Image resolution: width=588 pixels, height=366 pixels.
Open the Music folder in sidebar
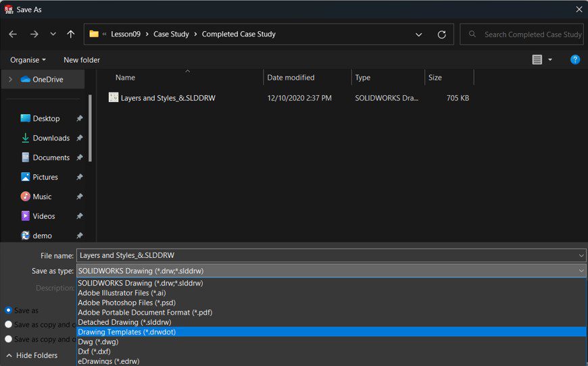tap(42, 197)
